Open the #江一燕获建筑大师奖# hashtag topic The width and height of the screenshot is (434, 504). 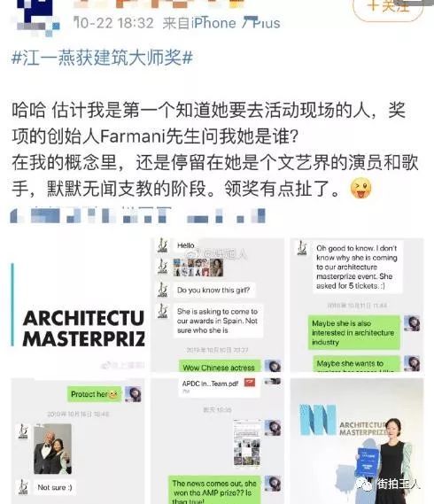pos(102,58)
